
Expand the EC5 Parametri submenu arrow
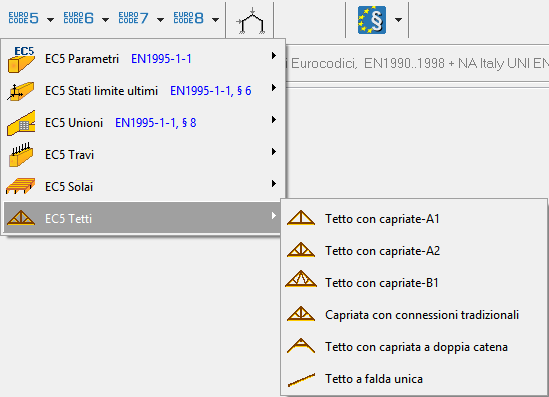[x=274, y=56]
